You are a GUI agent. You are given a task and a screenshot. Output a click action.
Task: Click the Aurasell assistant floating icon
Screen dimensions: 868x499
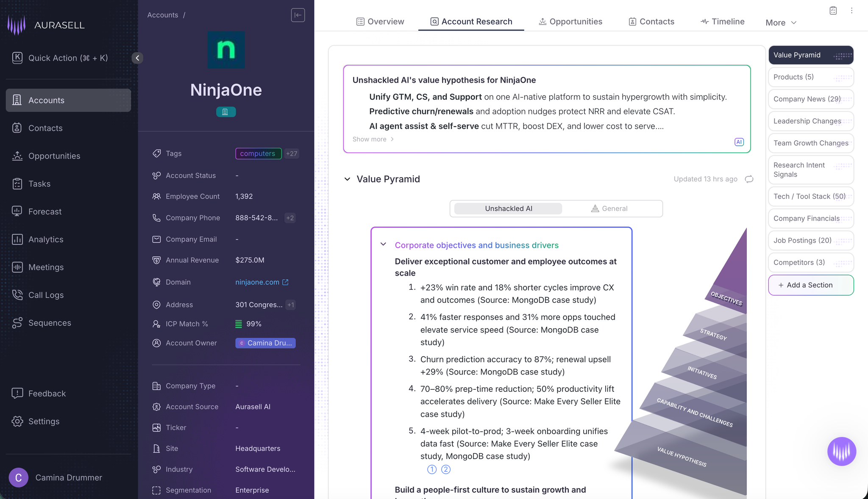click(x=842, y=452)
